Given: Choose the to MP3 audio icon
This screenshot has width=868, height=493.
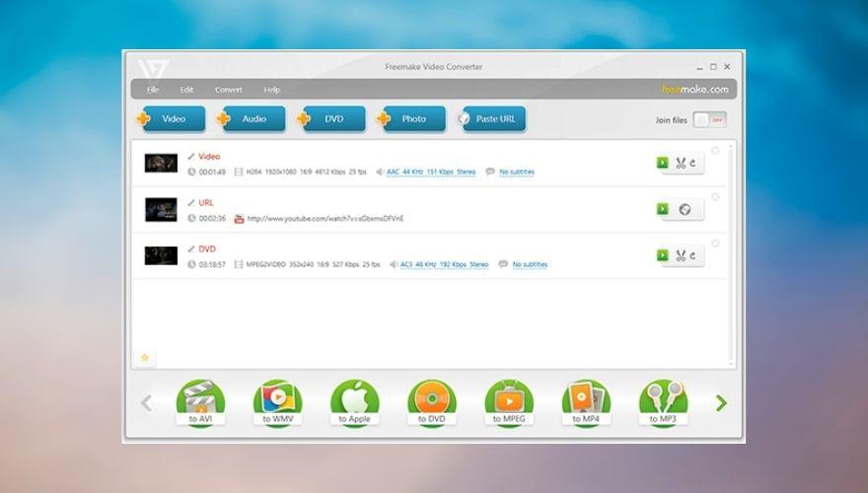Looking at the screenshot, I should 663,402.
